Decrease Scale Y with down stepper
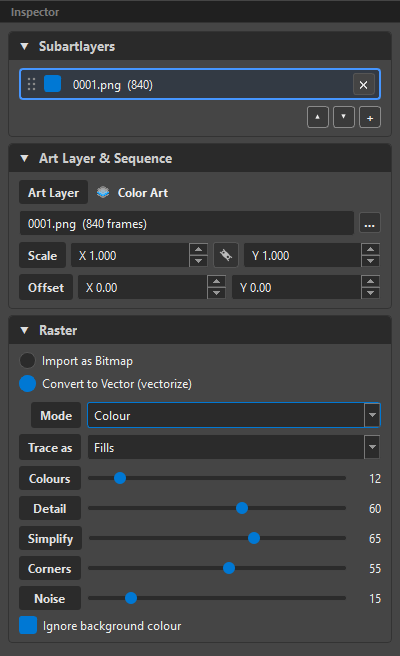The height and width of the screenshot is (656, 400). (x=370, y=261)
